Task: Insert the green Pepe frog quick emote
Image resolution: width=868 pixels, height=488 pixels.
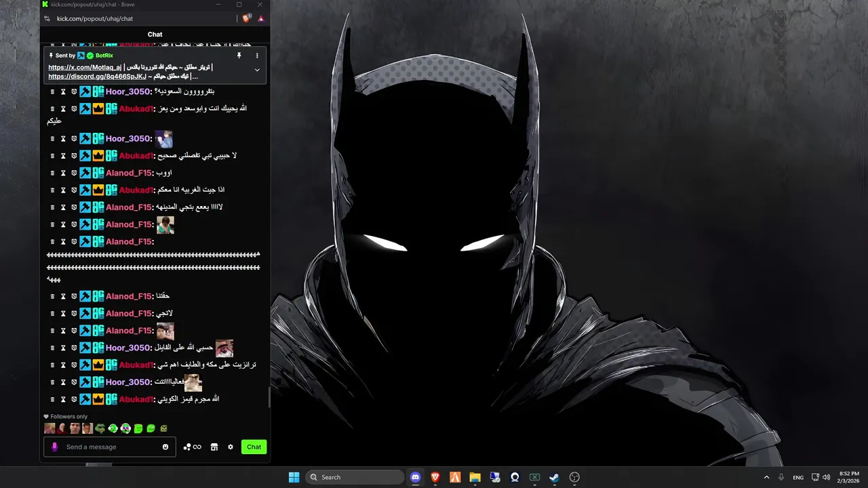Action: point(100,428)
